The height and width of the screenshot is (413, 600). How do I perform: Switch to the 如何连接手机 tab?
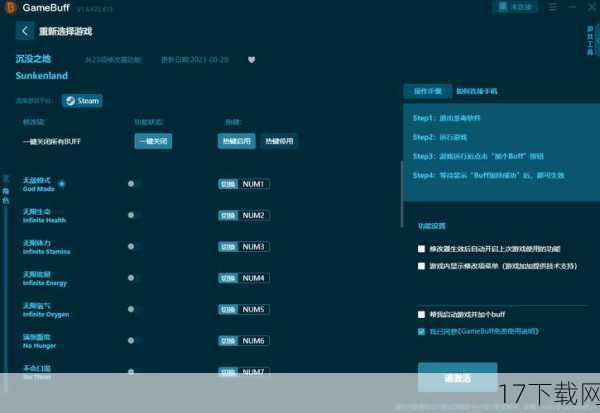coord(476,91)
